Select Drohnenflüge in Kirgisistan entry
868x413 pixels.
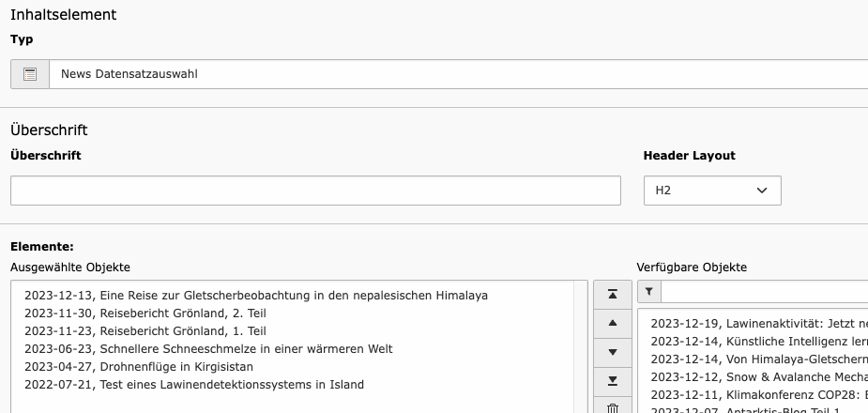click(139, 366)
